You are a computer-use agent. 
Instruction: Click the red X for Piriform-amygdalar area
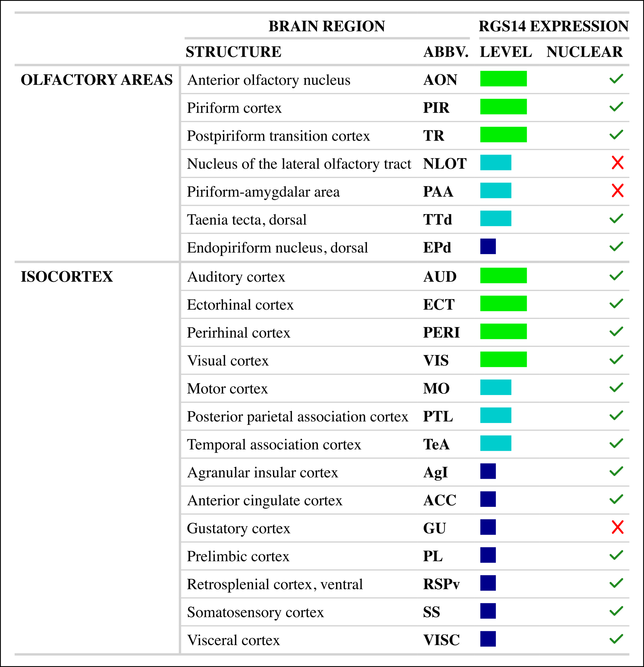(617, 191)
